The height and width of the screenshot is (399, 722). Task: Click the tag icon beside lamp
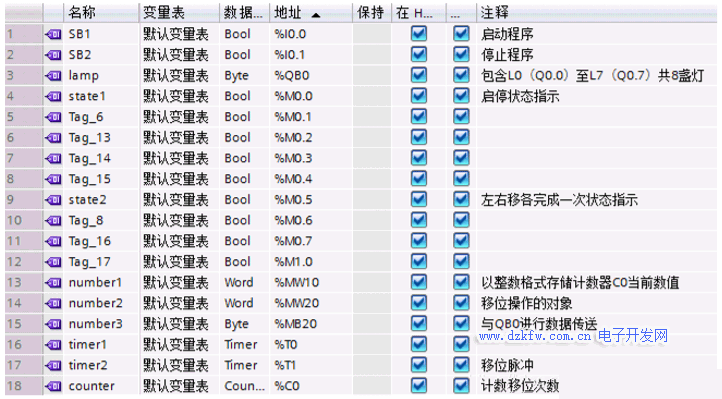(x=54, y=75)
